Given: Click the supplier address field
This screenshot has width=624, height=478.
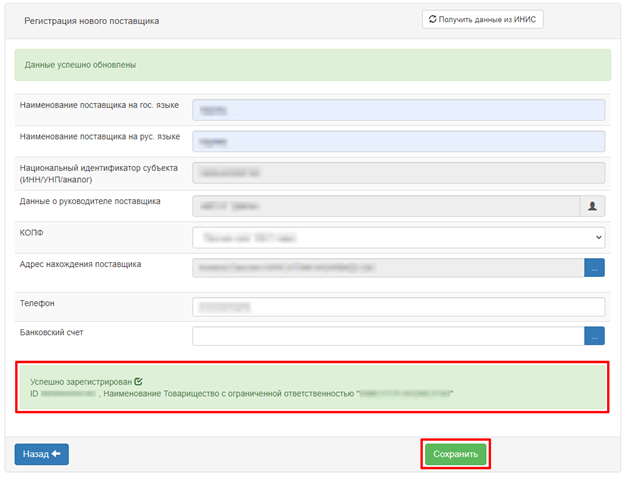Looking at the screenshot, I should click(388, 268).
